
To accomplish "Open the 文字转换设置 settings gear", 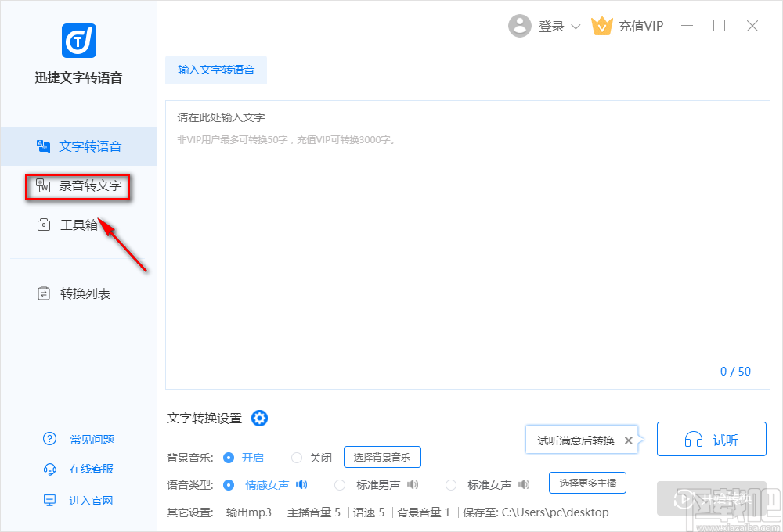I will (x=259, y=418).
